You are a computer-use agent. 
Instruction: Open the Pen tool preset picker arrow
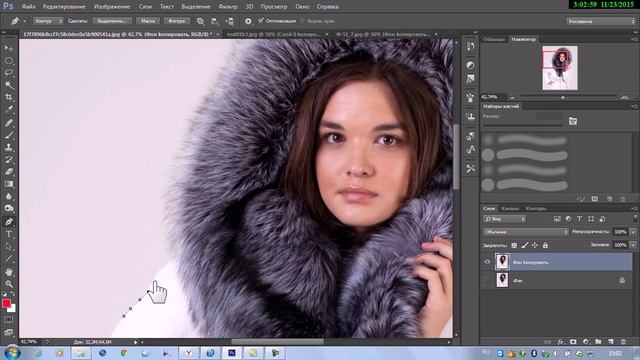point(24,21)
